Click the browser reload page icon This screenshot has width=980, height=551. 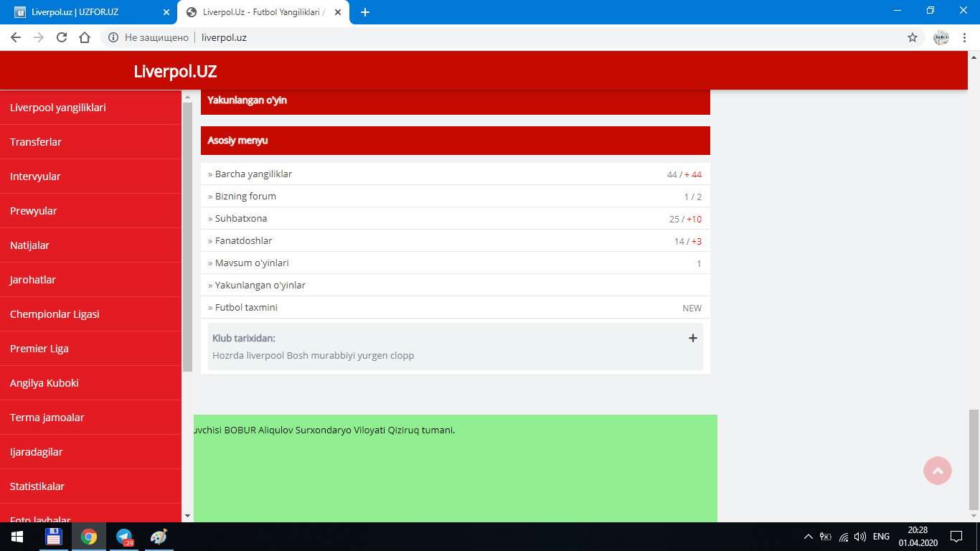tap(62, 37)
